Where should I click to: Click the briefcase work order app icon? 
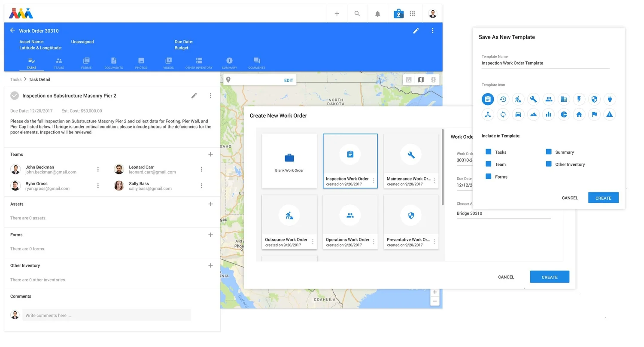(398, 14)
